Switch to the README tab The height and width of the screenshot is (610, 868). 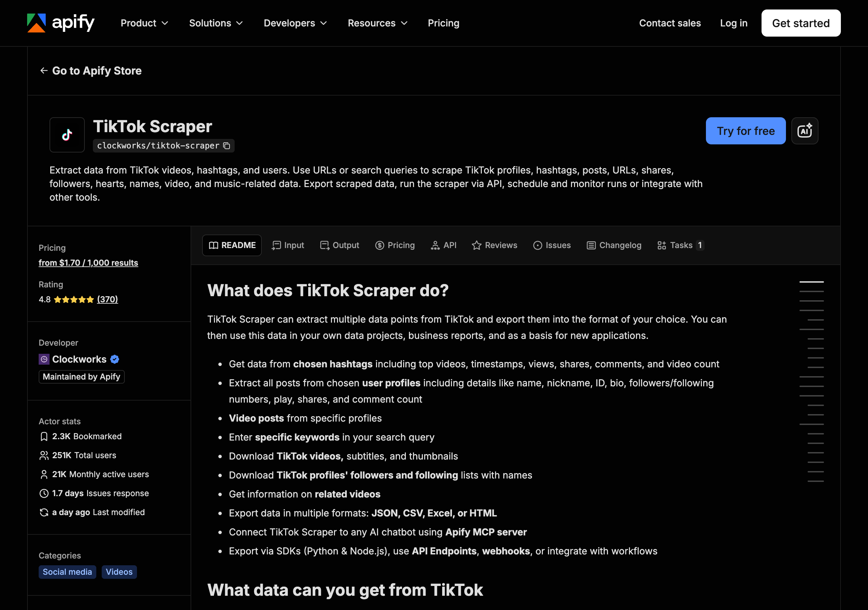[232, 245]
